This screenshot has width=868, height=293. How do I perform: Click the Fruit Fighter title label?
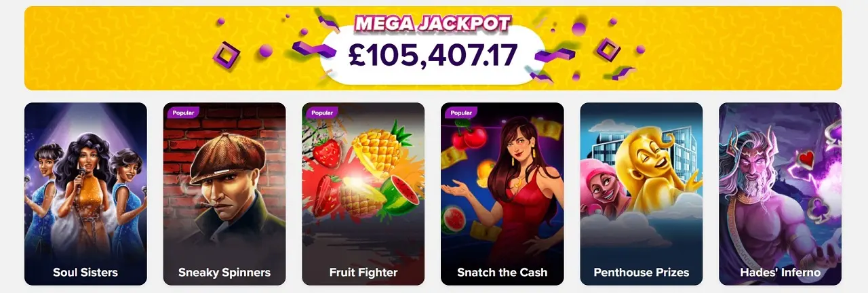(x=363, y=273)
